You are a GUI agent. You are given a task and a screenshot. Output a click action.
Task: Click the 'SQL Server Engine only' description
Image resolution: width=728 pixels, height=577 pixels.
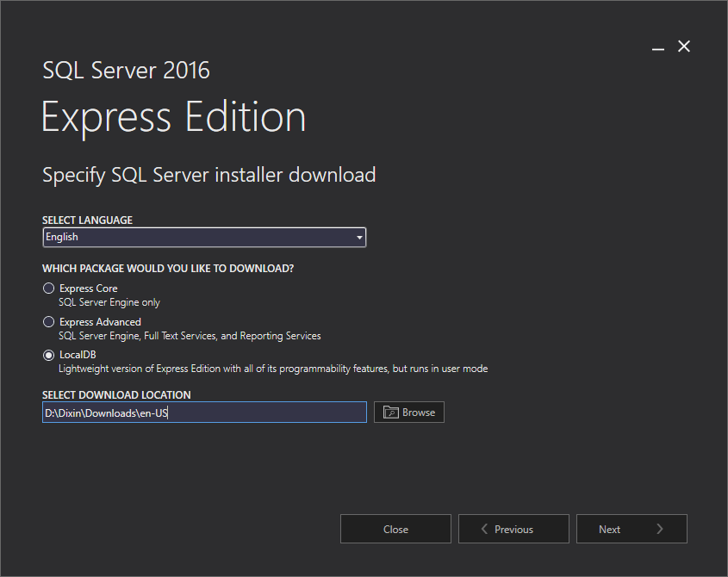click(109, 302)
